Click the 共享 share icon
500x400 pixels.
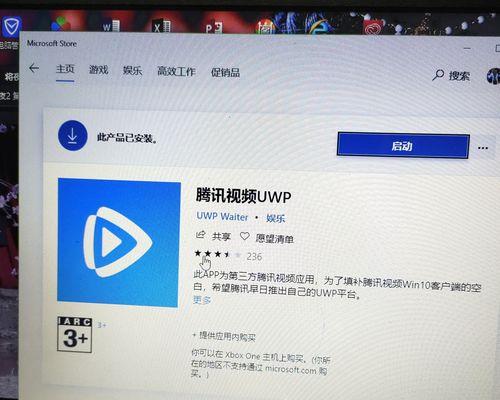tap(200, 235)
